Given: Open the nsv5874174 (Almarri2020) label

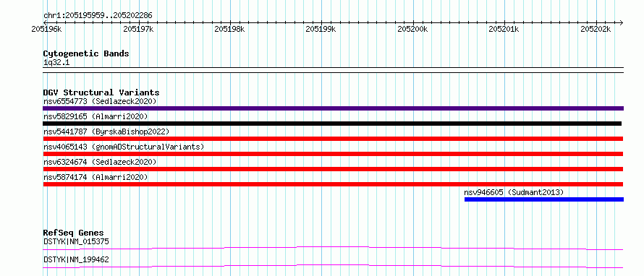Looking at the screenshot, I should [96, 177].
